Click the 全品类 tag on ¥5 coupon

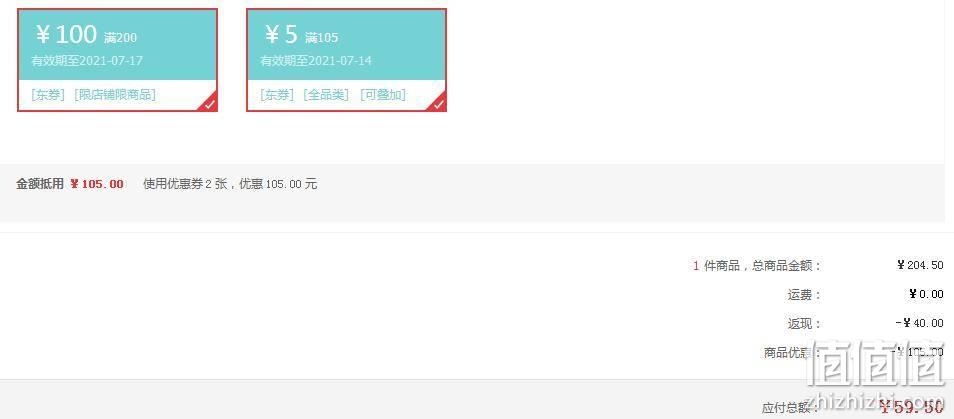pyautogui.click(x=327, y=95)
